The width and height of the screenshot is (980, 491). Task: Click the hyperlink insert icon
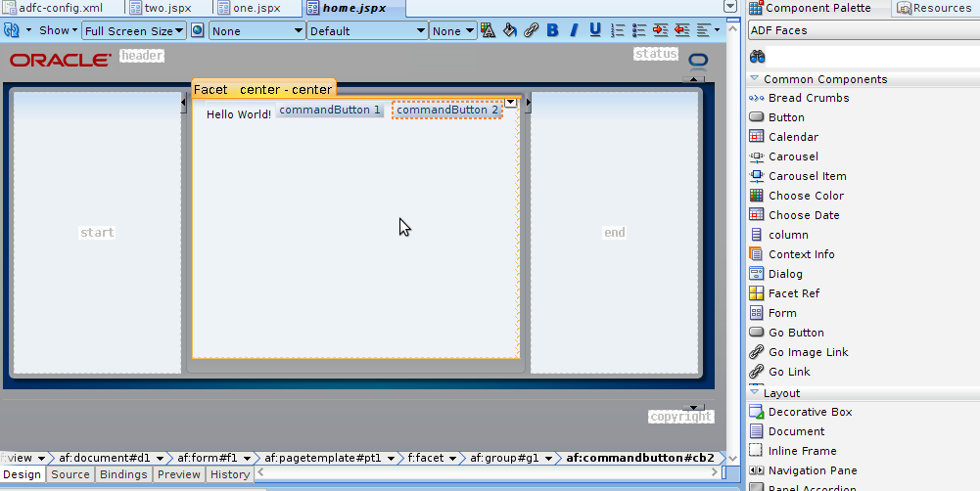click(531, 30)
